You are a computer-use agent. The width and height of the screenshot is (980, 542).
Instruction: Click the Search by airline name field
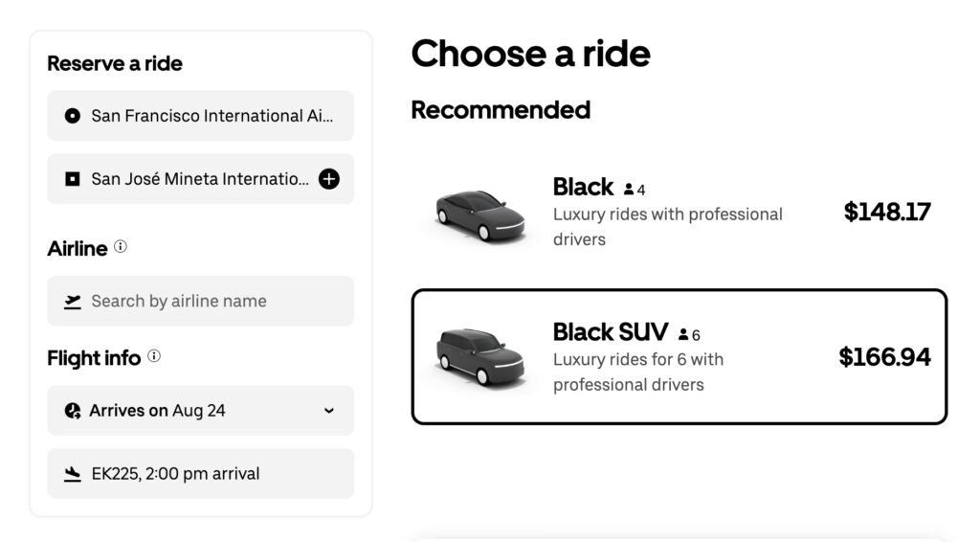click(x=201, y=302)
